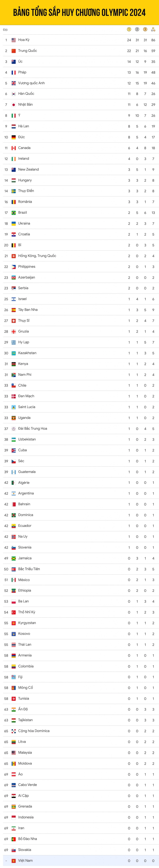
Task: Select the Hàn Quốc country name
Action: (x=26, y=94)
